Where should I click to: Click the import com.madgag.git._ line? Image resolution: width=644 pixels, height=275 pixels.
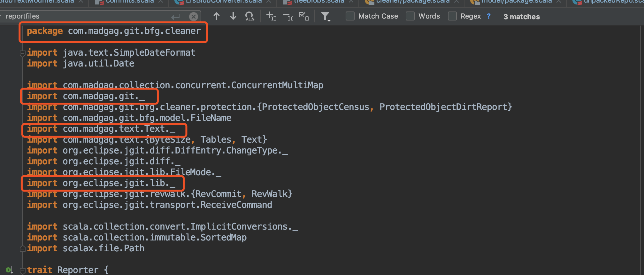tap(86, 96)
